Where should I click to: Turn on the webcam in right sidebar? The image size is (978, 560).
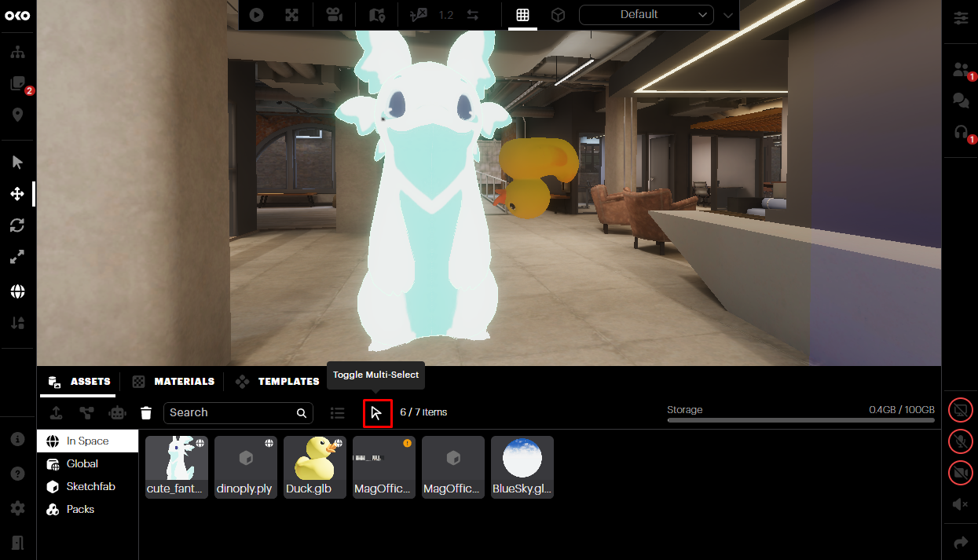pos(961,473)
